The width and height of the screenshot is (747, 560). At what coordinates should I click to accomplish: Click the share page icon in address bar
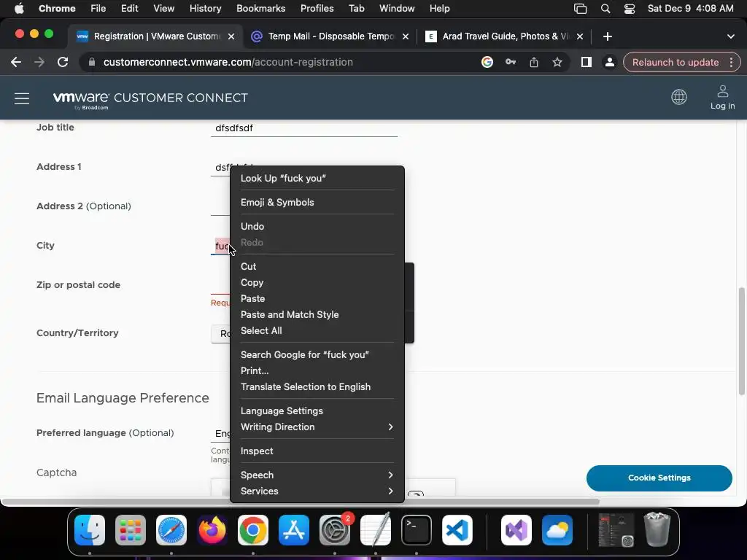(533, 63)
